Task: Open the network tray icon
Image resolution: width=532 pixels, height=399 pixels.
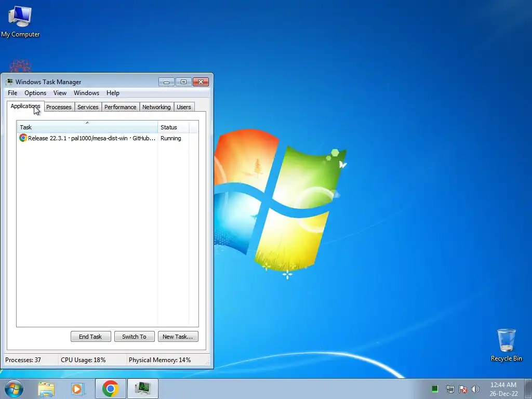Action: (450, 389)
